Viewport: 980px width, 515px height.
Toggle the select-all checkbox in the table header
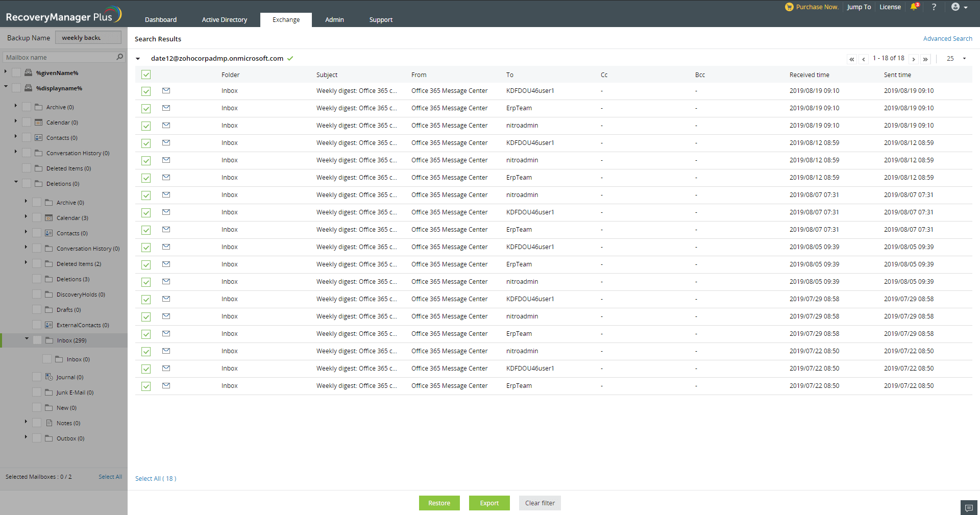click(x=146, y=75)
